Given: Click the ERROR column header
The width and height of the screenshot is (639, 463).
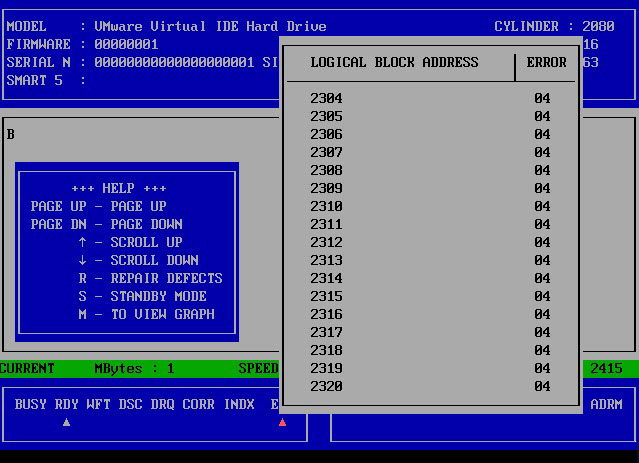Looking at the screenshot, I should (546, 62).
